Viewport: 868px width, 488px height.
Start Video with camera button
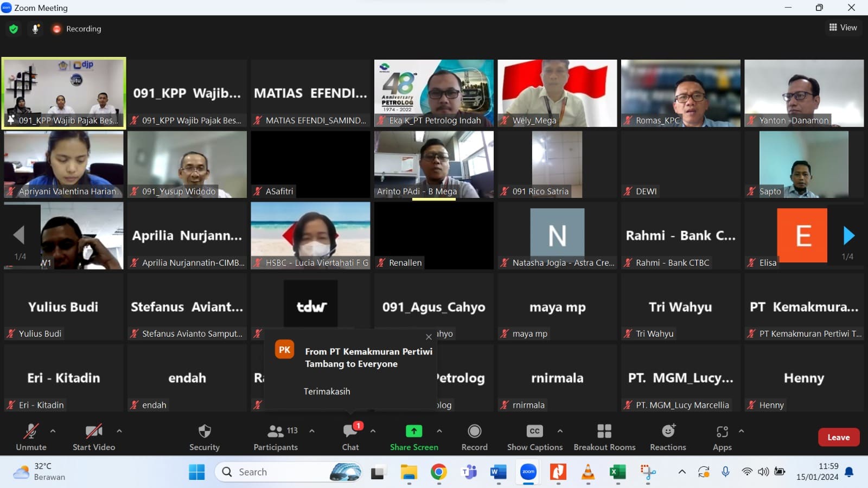pos(94,436)
